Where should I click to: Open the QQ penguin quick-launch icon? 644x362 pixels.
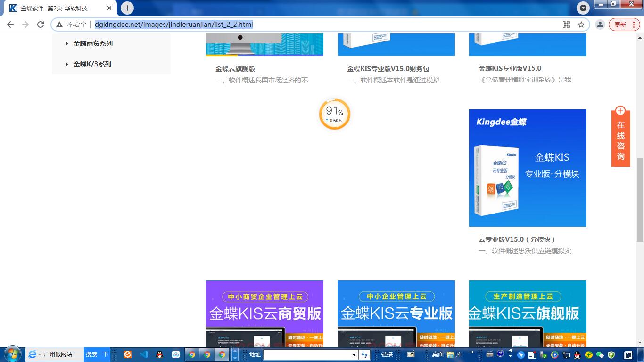pyautogui.click(x=160, y=354)
